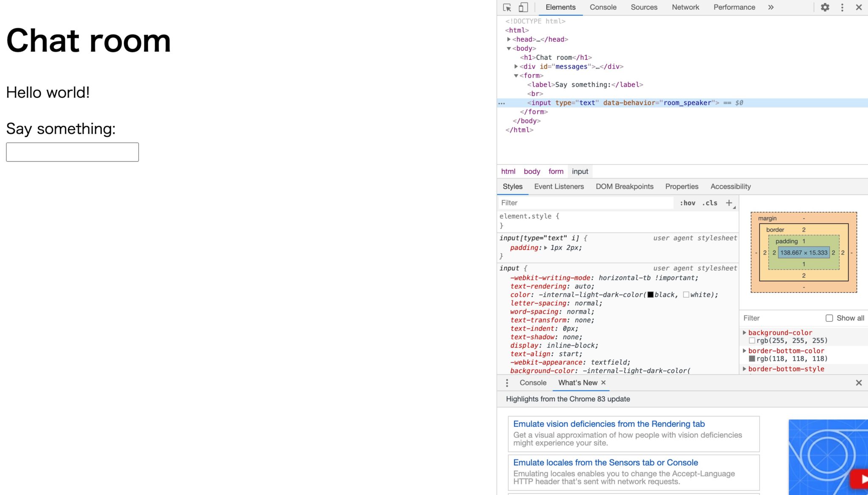Click the ellipsis beside the highlighted input node
The width and height of the screenshot is (868, 495).
coord(502,102)
